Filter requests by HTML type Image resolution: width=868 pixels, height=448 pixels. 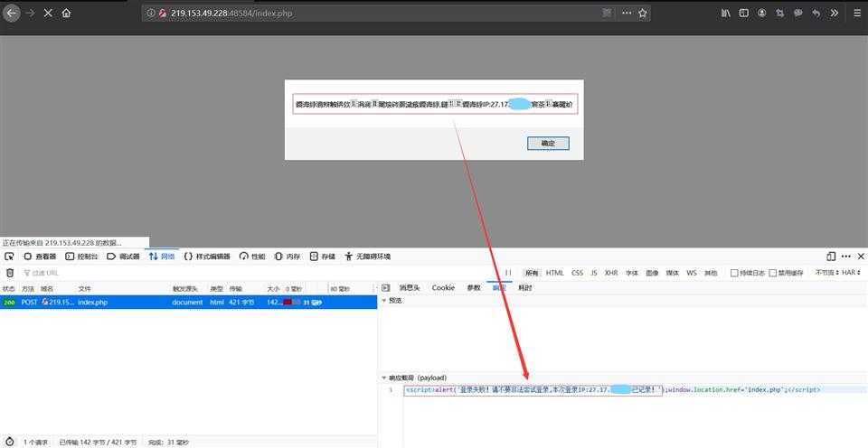pos(554,273)
